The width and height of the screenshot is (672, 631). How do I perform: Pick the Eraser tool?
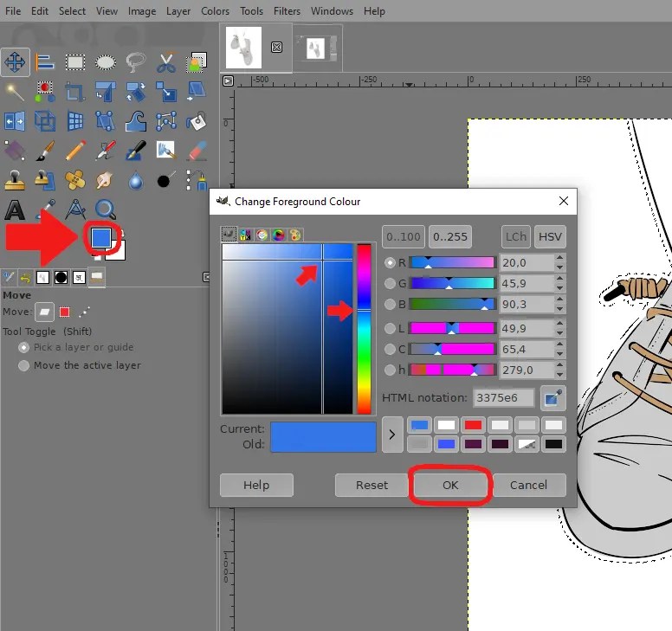[197, 151]
